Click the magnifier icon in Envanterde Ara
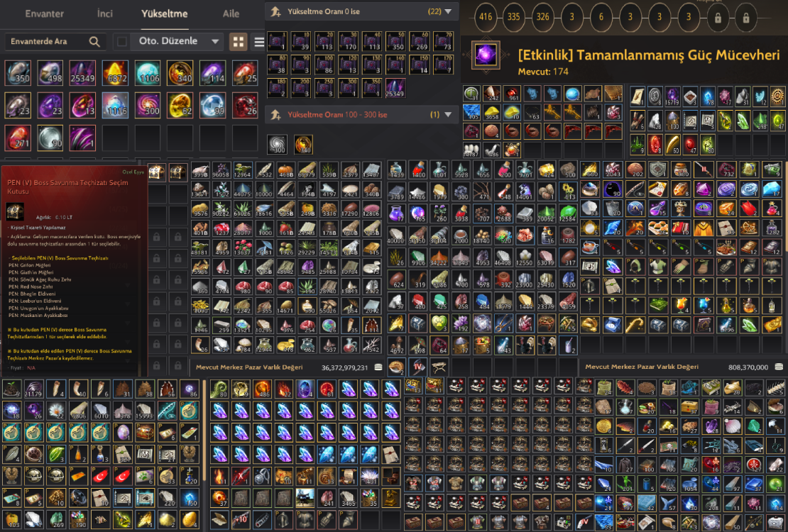Screen dimensions: 788x532 coord(94,41)
